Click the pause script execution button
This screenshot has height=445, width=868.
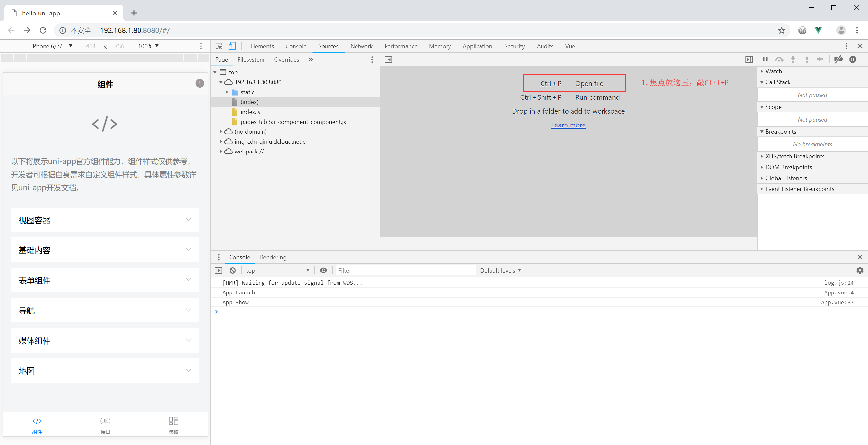tap(765, 60)
